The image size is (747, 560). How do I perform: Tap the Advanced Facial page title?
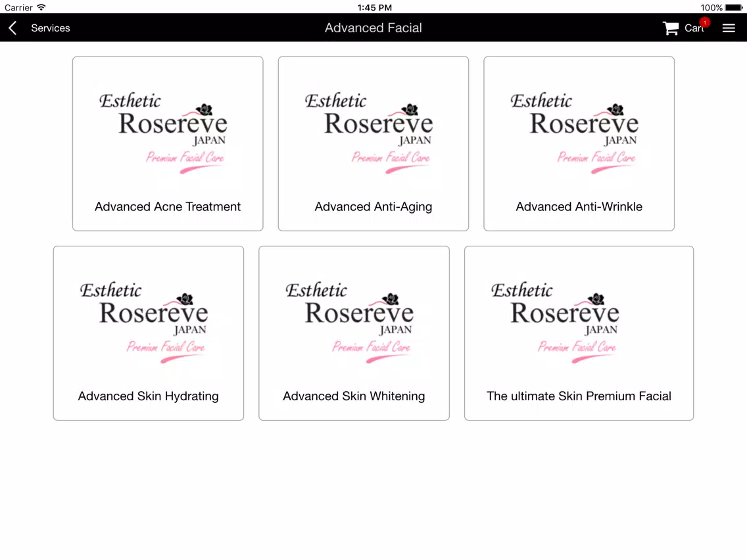pyautogui.click(x=373, y=28)
